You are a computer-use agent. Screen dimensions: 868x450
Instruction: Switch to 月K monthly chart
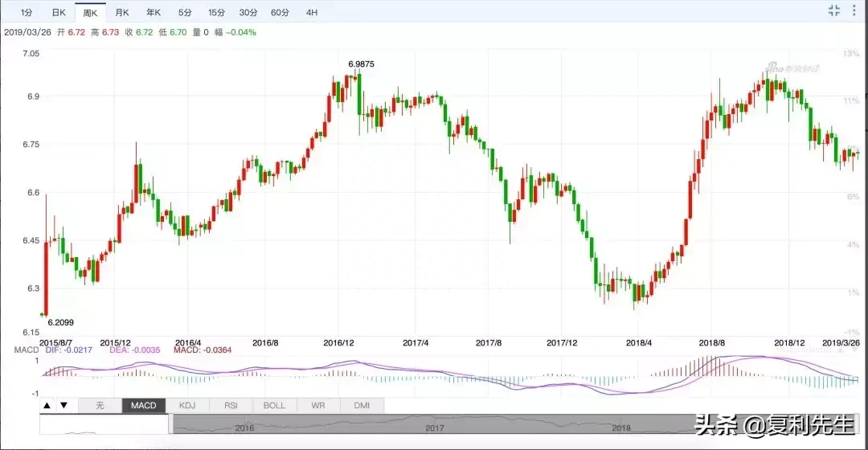[121, 13]
